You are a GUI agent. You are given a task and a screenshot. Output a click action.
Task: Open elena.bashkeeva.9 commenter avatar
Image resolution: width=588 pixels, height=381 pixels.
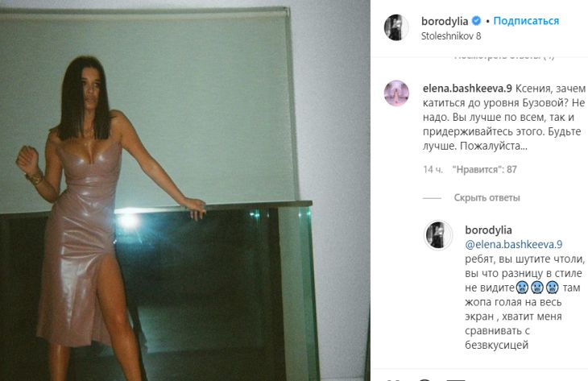pyautogui.click(x=396, y=93)
